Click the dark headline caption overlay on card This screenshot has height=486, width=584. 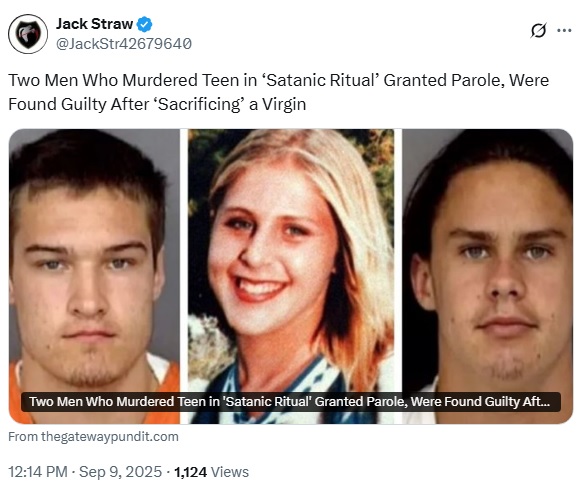coord(291,402)
